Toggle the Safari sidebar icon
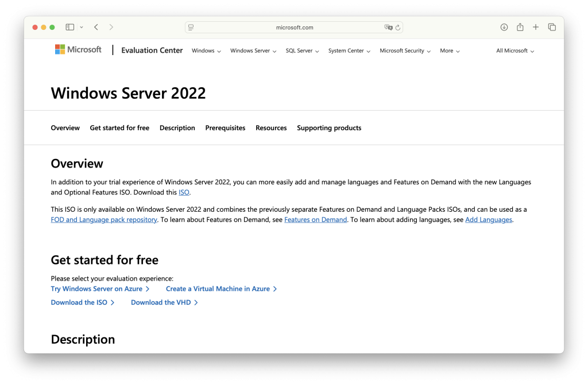The height and width of the screenshot is (385, 588). pos(70,27)
